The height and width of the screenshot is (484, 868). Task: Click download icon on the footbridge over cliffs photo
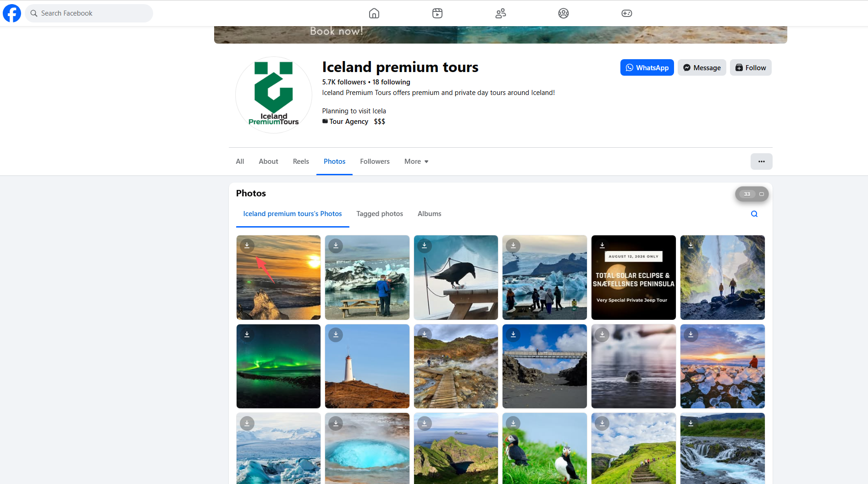514,334
